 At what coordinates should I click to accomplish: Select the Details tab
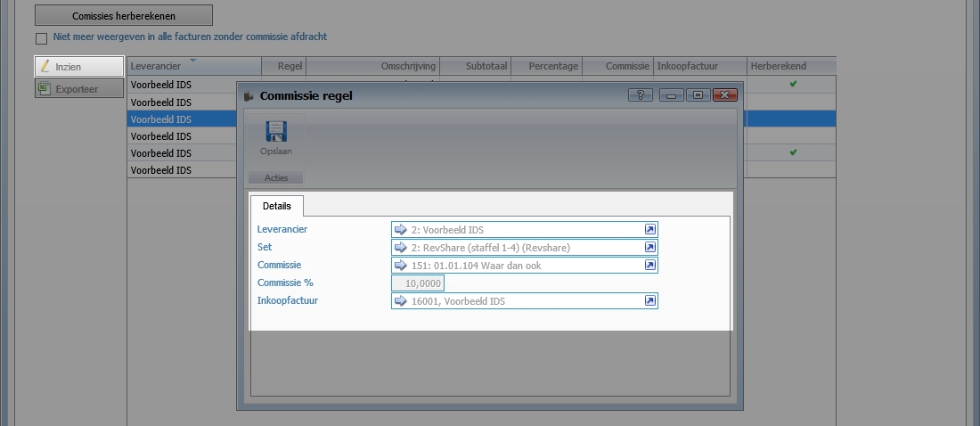click(277, 206)
